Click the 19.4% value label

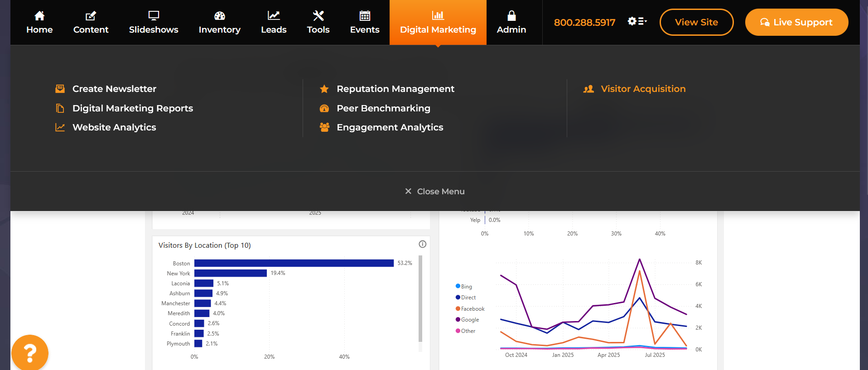tap(278, 273)
